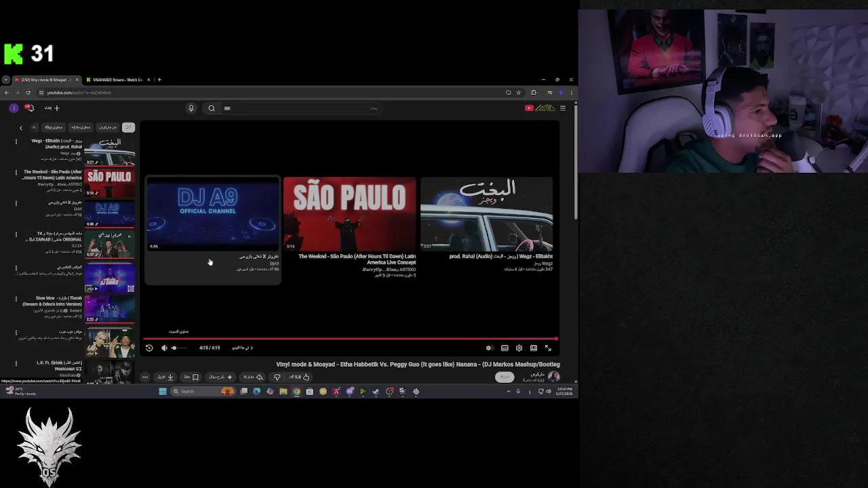868x488 pixels.
Task: Search by voice using the microphone icon
Action: [191, 108]
